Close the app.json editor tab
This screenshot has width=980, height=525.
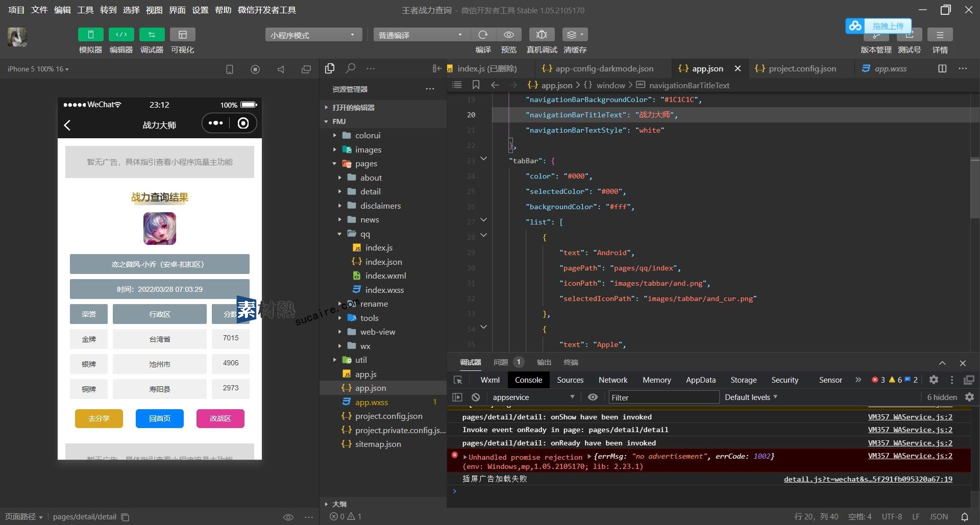pyautogui.click(x=738, y=68)
